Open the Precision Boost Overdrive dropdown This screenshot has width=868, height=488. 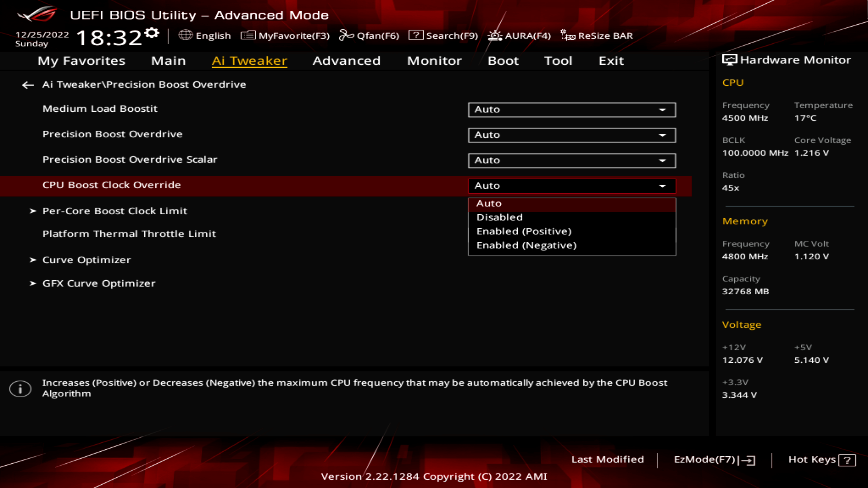click(x=572, y=135)
